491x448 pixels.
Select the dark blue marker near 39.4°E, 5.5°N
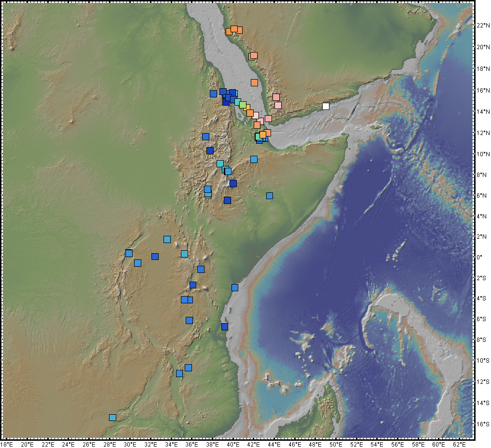click(x=227, y=200)
